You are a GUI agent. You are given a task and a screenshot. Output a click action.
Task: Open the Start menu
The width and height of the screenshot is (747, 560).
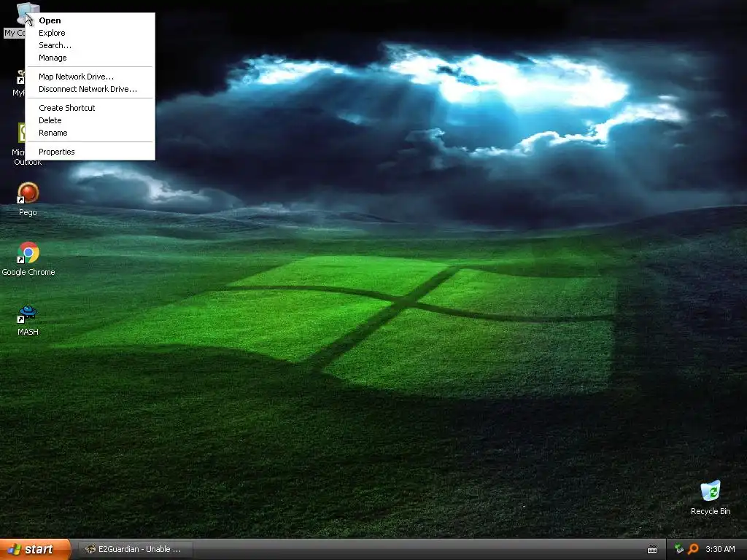point(35,550)
